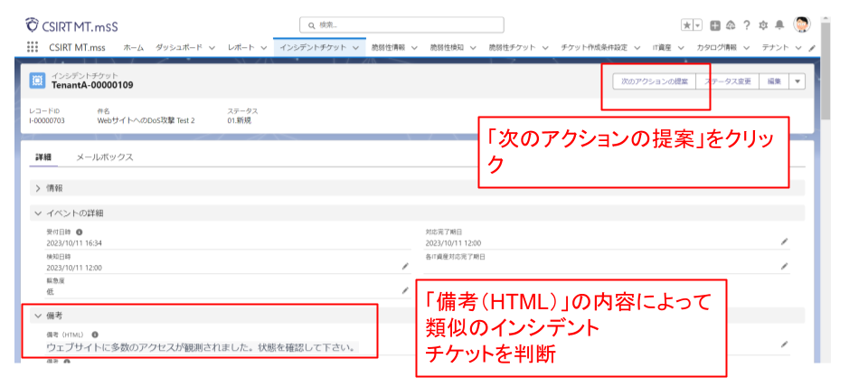Focus the global search box
Image resolution: width=868 pixels, height=387 pixels.
point(401,25)
